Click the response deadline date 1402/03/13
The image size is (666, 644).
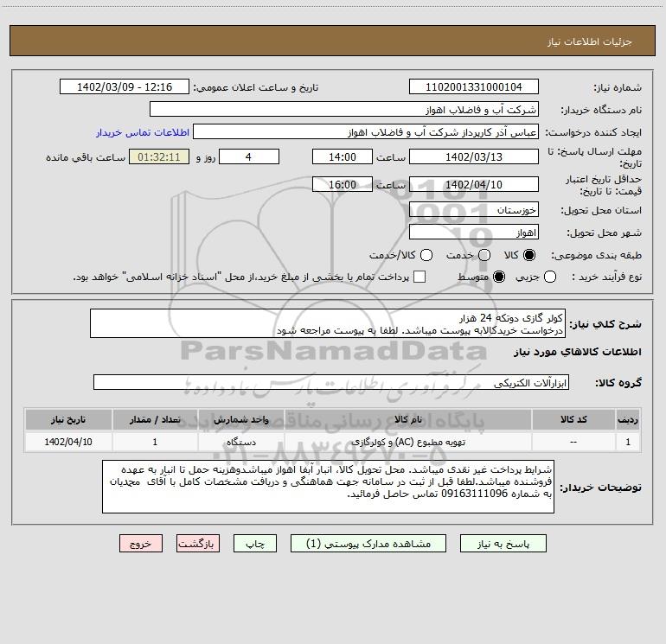tap(474, 156)
